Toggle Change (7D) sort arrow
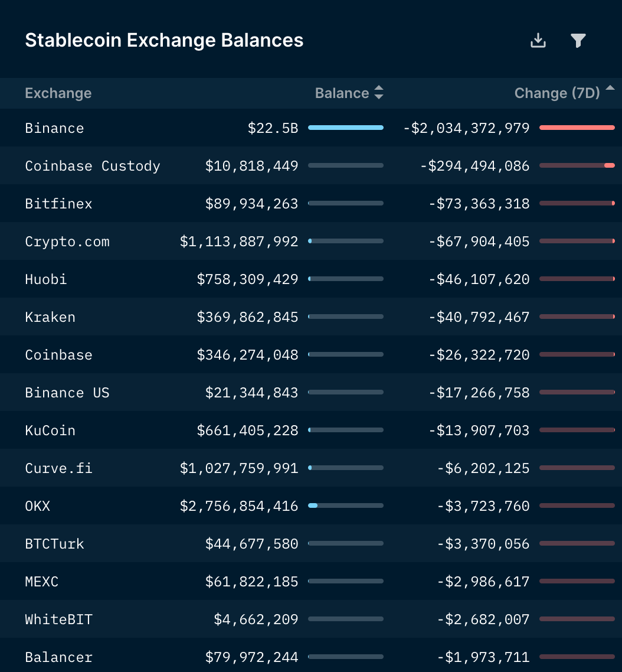 [610, 88]
